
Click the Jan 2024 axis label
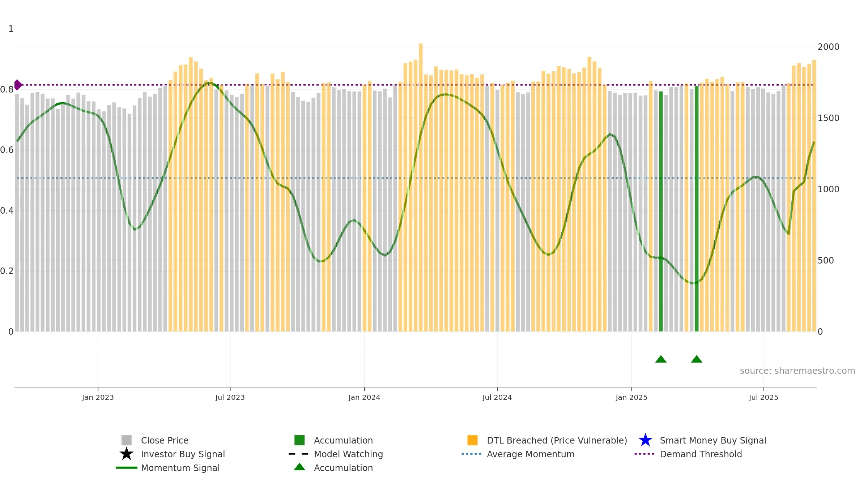click(x=364, y=398)
